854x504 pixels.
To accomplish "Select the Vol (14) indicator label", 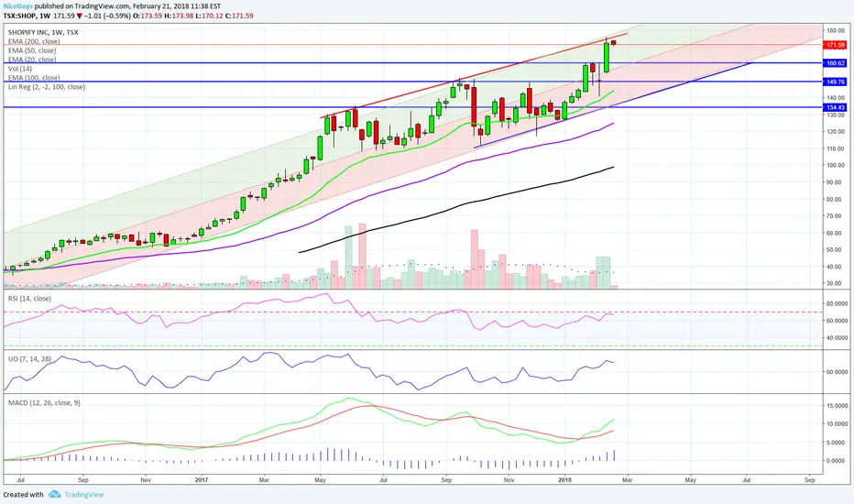I will pyautogui.click(x=19, y=69).
